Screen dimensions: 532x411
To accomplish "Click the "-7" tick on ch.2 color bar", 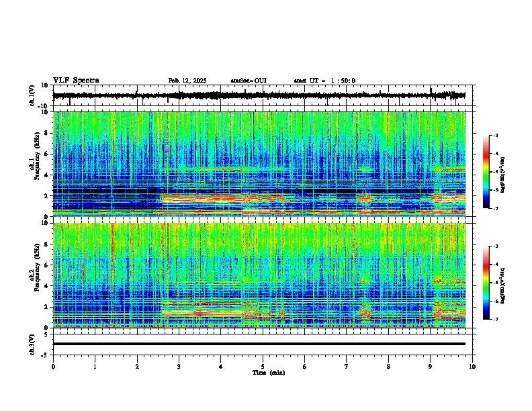I will pyautogui.click(x=495, y=319).
